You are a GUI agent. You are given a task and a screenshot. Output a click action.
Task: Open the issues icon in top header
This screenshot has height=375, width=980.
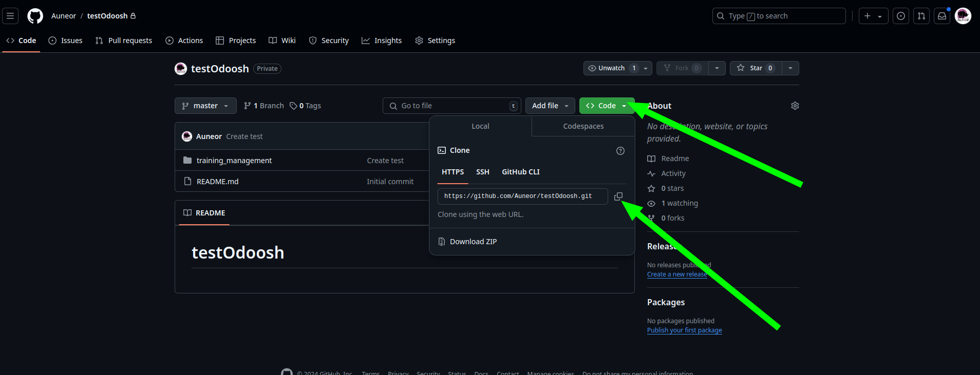900,16
